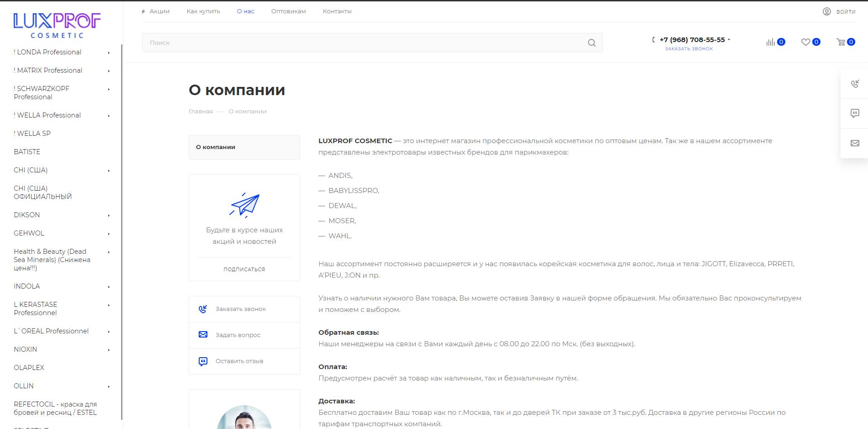Click the search magnifier icon
This screenshot has width=868, height=429.
point(592,43)
